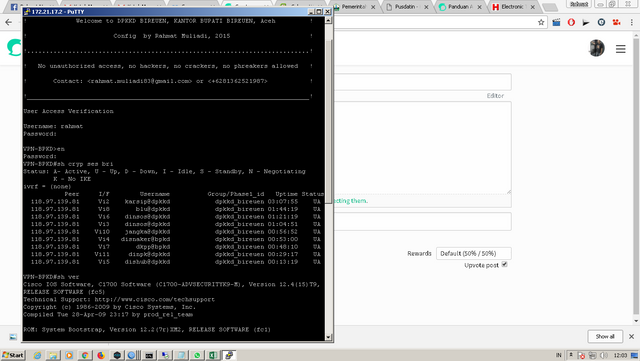Image resolution: width=640 pixels, height=361 pixels.
Task: Close the Panduan tab
Action: 479,7
